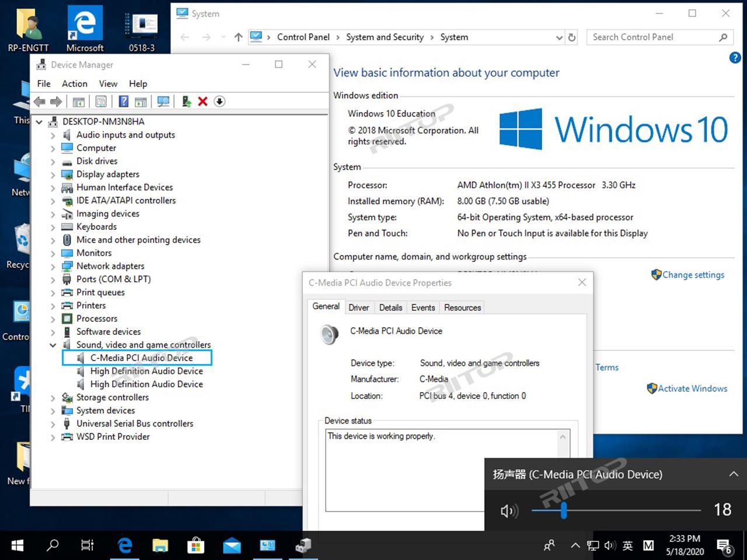Click volume icon in system tray
The width and height of the screenshot is (747, 560).
pos(610,546)
